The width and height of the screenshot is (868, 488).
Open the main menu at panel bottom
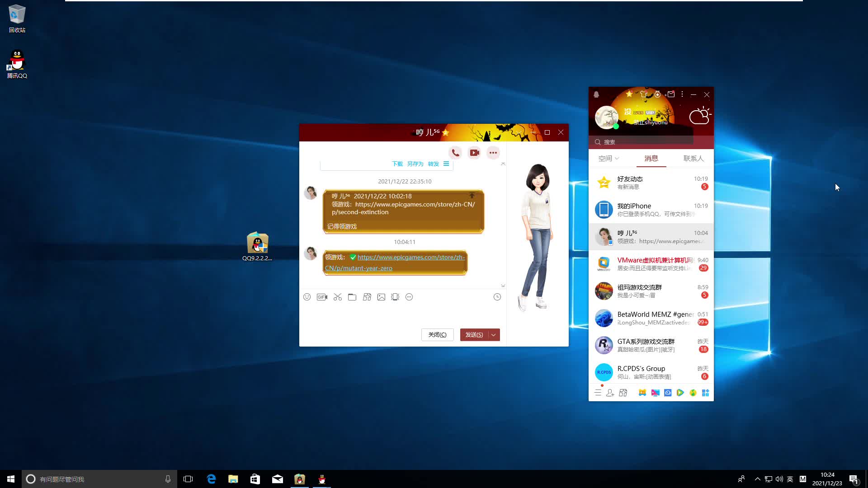click(598, 393)
